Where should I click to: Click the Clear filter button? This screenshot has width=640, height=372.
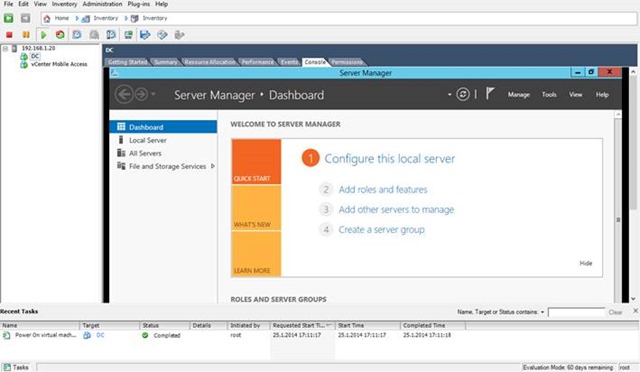(615, 312)
